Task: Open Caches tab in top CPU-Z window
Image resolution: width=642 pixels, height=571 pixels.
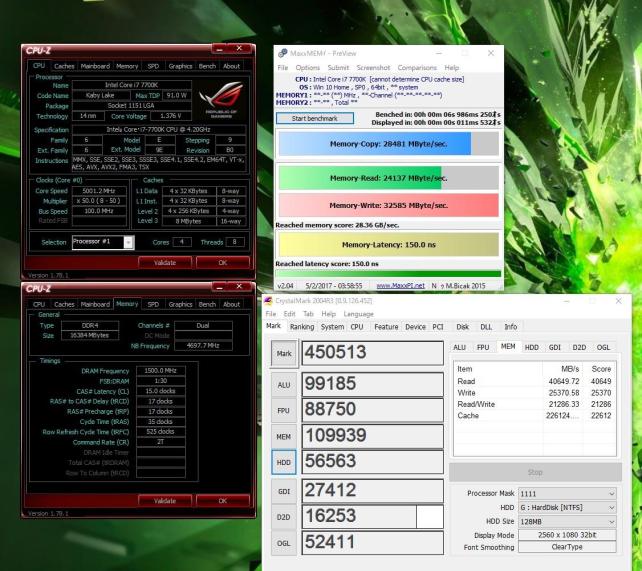Action: tap(64, 66)
